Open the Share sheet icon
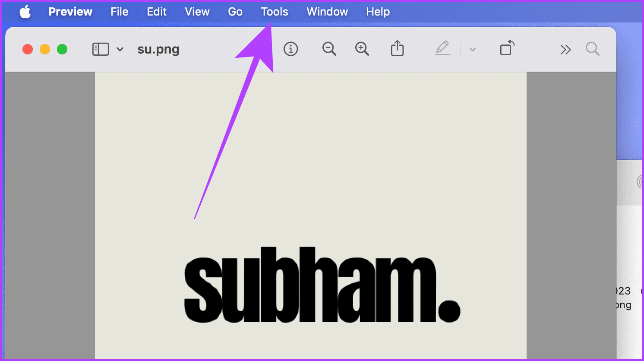The height and width of the screenshot is (361, 644). point(397,49)
